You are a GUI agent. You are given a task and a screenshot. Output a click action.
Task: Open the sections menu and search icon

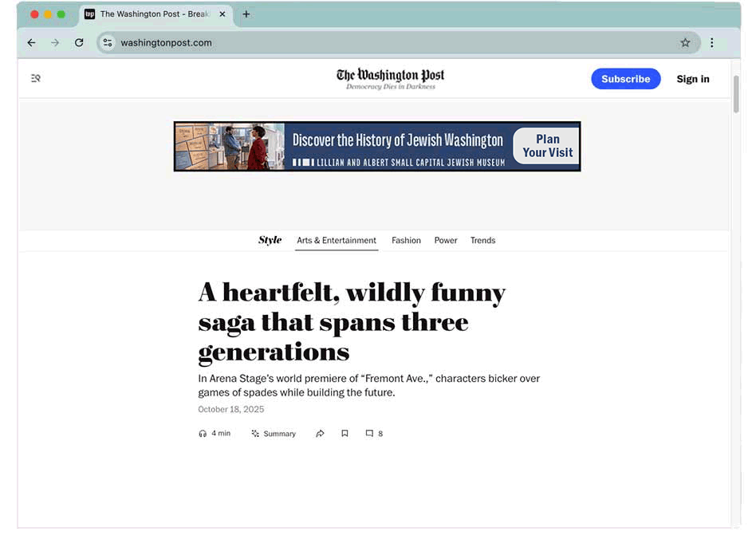36,78
